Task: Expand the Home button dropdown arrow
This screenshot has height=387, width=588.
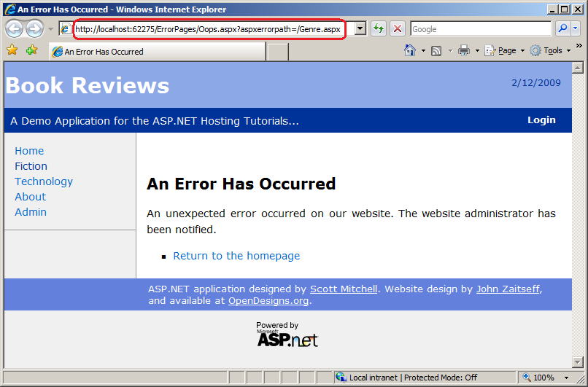Action: coord(423,50)
